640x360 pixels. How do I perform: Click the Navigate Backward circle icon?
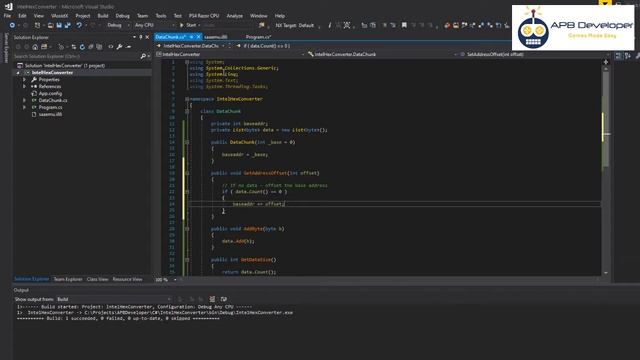(12, 25)
